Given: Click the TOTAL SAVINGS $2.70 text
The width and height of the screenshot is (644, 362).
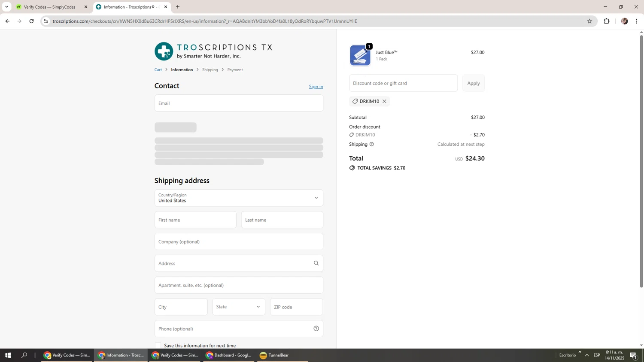Looking at the screenshot, I should point(381,168).
